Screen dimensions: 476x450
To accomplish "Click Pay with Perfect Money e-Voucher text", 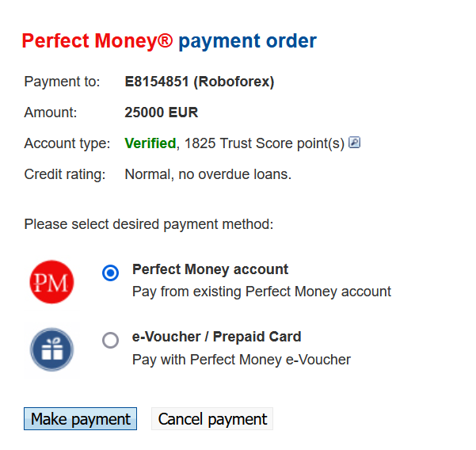I will coord(242,360).
